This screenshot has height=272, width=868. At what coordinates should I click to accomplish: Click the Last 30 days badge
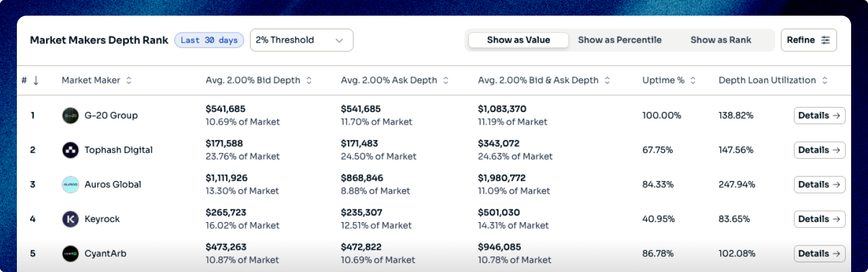209,40
